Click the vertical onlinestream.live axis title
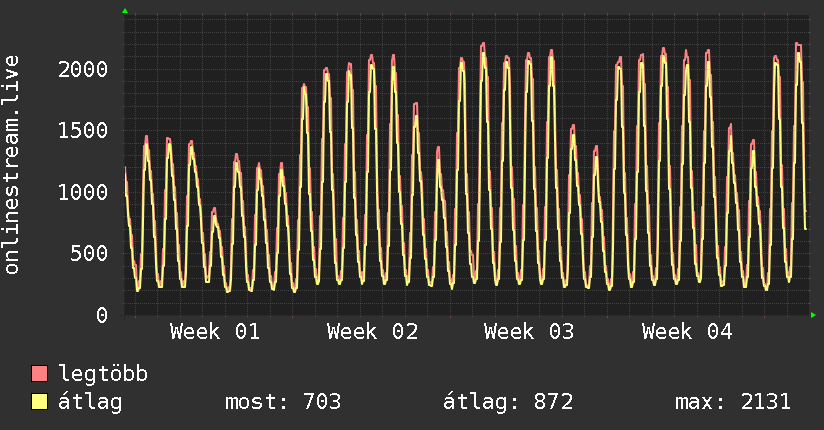 tap(13, 165)
